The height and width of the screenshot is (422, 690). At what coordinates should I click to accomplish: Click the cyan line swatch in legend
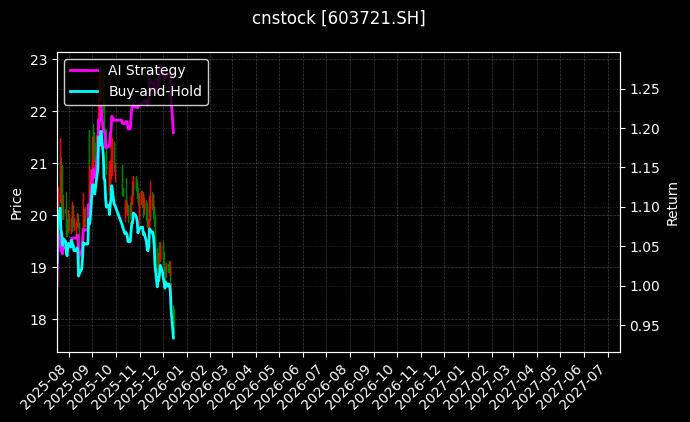click(83, 91)
